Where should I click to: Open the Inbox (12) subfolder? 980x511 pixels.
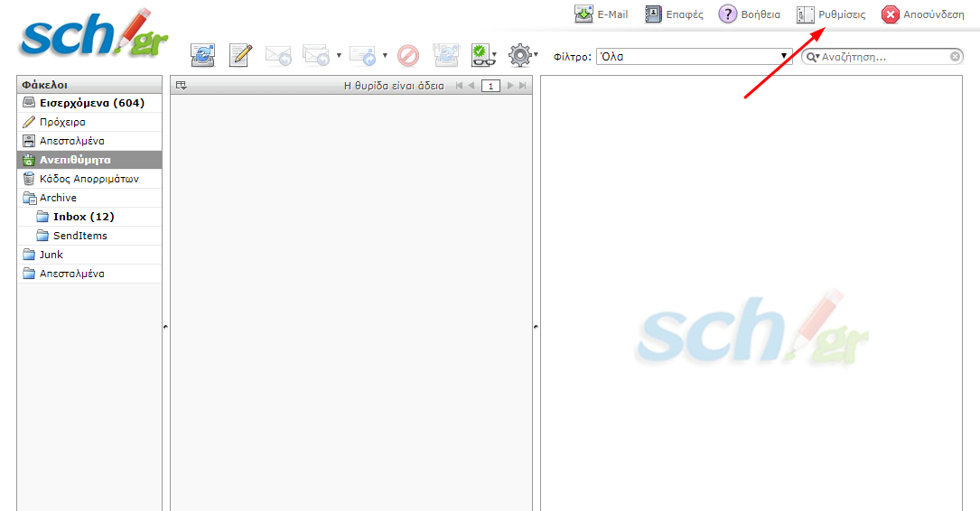[89, 217]
